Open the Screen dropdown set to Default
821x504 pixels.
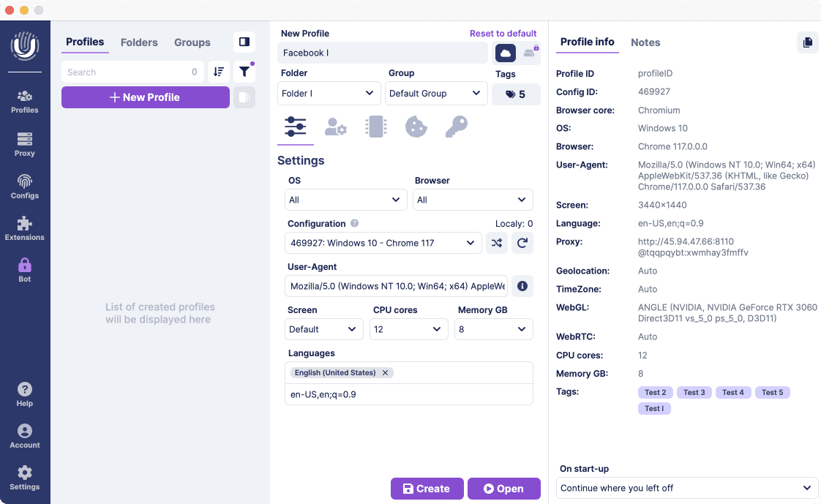click(x=324, y=329)
